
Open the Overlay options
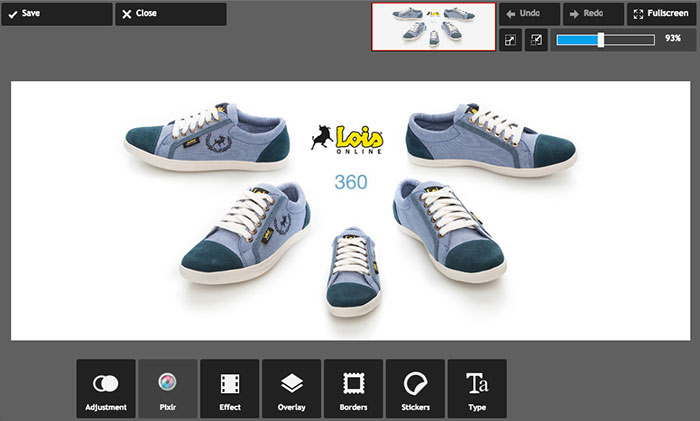pyautogui.click(x=292, y=388)
